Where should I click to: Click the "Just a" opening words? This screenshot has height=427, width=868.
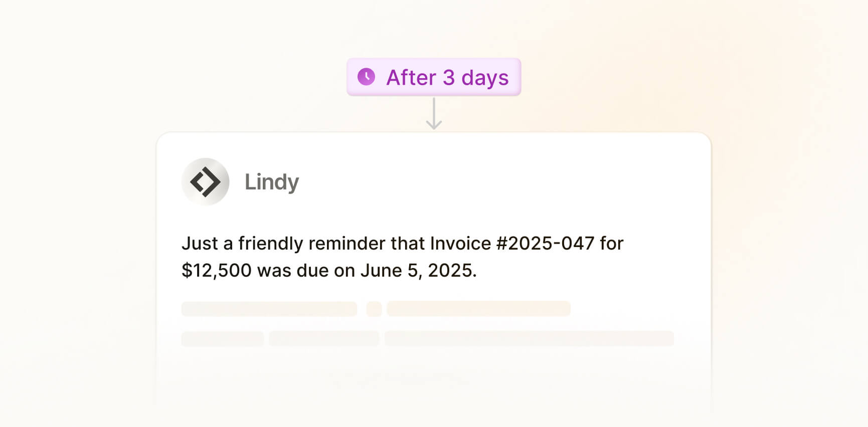click(x=207, y=244)
